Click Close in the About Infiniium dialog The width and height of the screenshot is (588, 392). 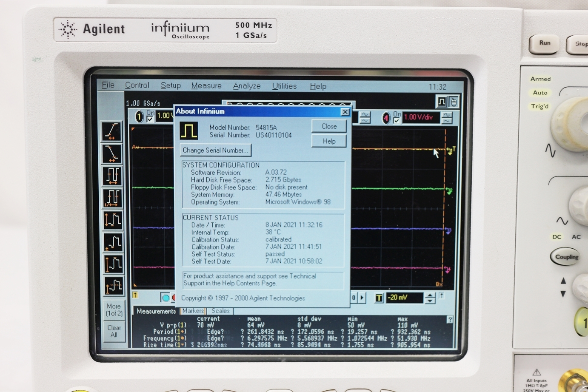click(x=329, y=126)
